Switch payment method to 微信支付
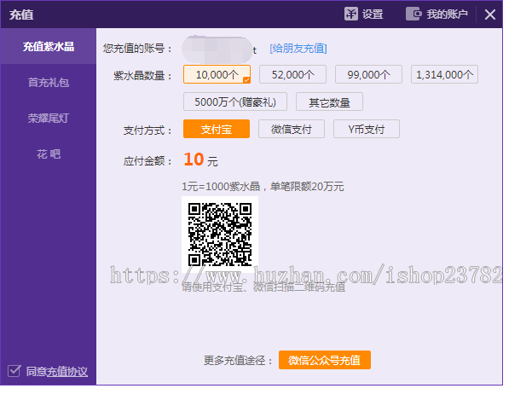Viewport: 532px width, 400px height. tap(292, 129)
